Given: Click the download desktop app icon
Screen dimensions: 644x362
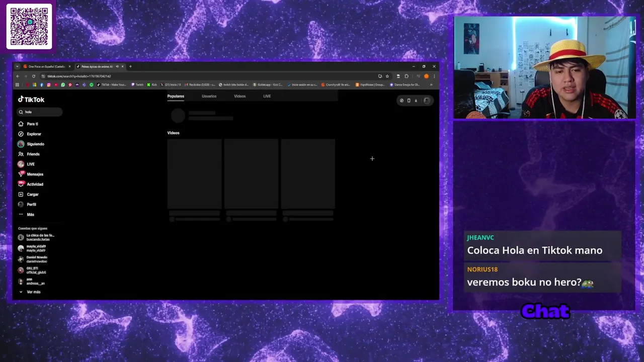Looking at the screenshot, I should tap(416, 101).
